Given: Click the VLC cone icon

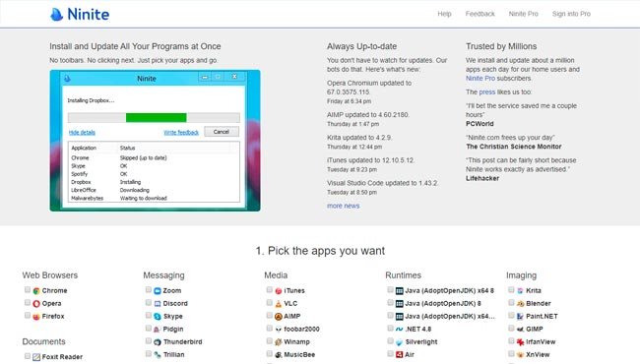Looking at the screenshot, I should click(x=279, y=304).
